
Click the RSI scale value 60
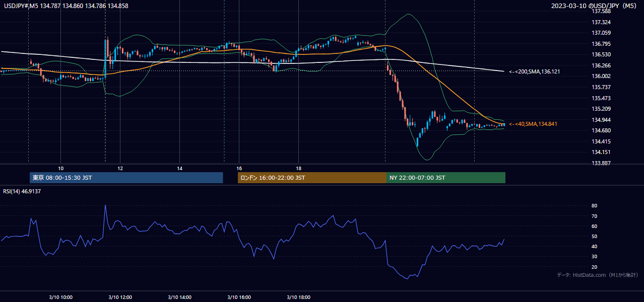pyautogui.click(x=595, y=226)
